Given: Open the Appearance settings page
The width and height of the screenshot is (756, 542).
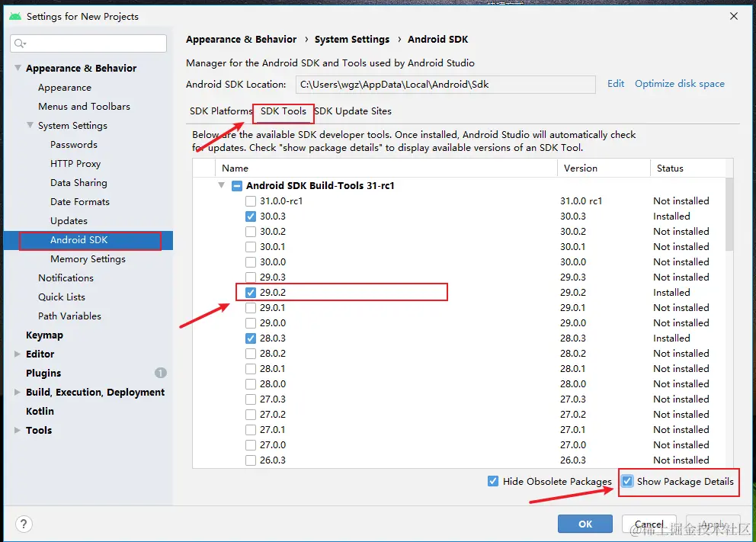Looking at the screenshot, I should (65, 87).
